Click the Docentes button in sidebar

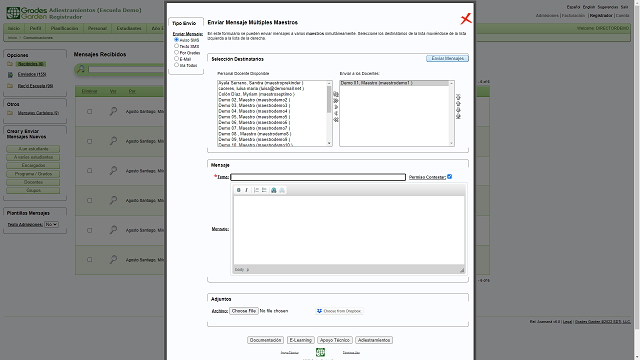pos(33,182)
